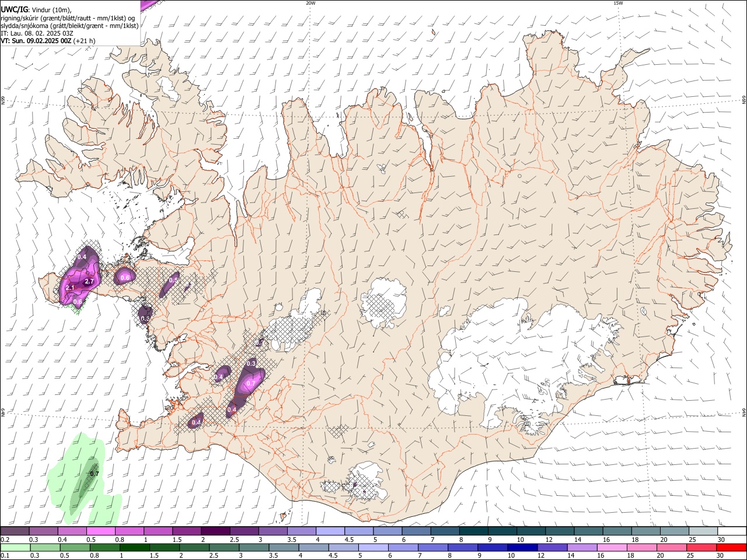
Task: Click the dark blue swatch between 10 and 12
Action: click(523, 548)
